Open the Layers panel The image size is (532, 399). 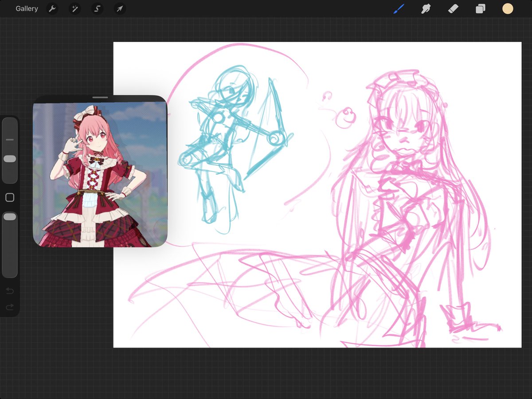[481, 9]
